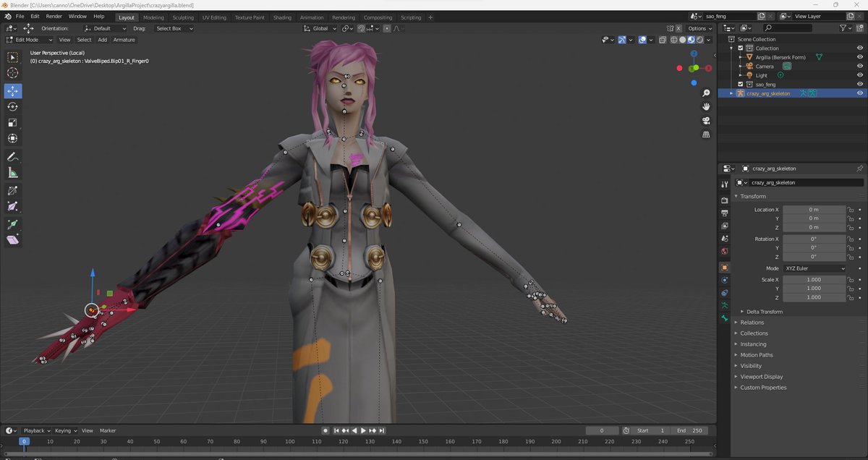868x460 pixels.
Task: Toggle camera view with the camera icon
Action: (706, 121)
